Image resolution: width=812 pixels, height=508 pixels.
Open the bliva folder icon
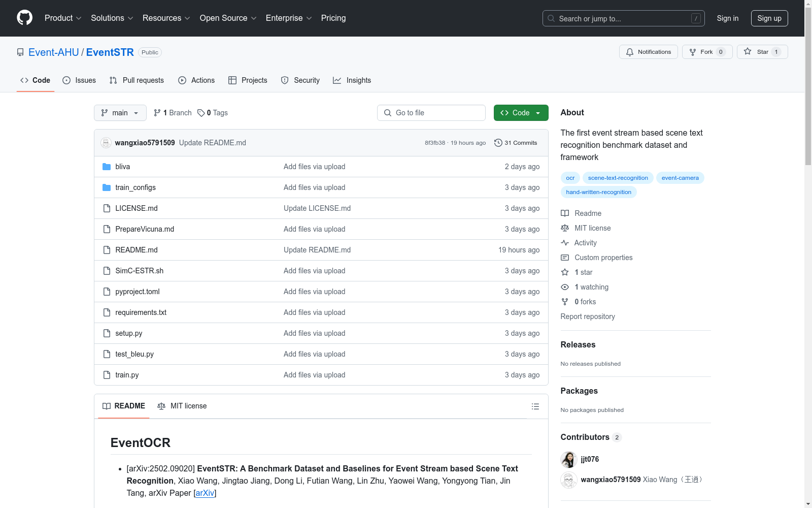[107, 167]
